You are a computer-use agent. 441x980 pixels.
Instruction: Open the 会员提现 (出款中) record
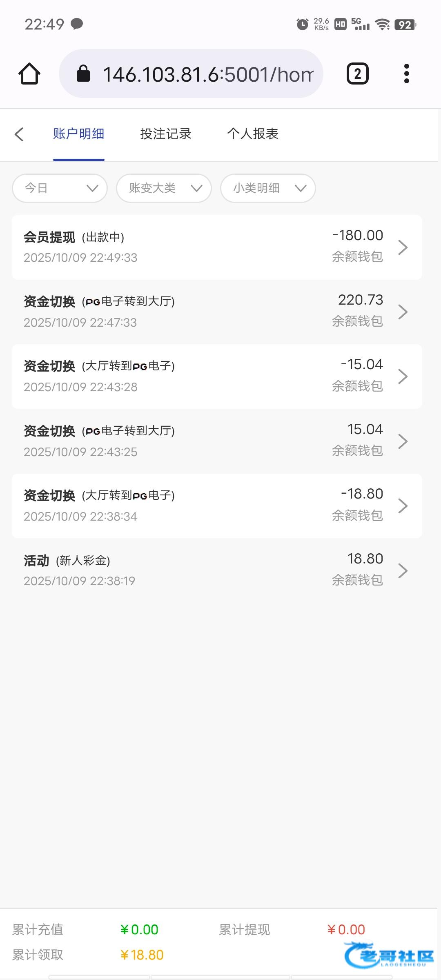pyautogui.click(x=163, y=247)
